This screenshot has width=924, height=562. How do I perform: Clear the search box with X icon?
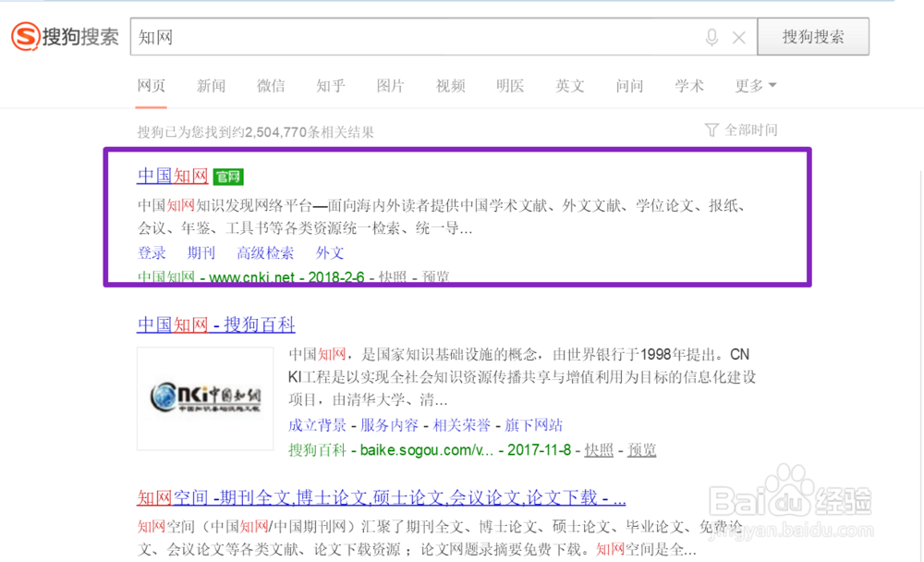[x=738, y=38]
